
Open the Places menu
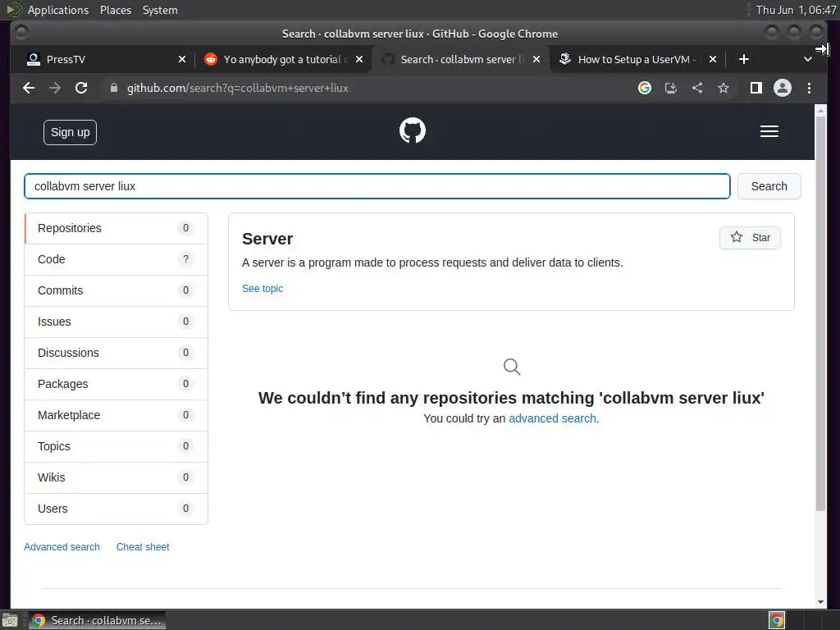click(115, 10)
